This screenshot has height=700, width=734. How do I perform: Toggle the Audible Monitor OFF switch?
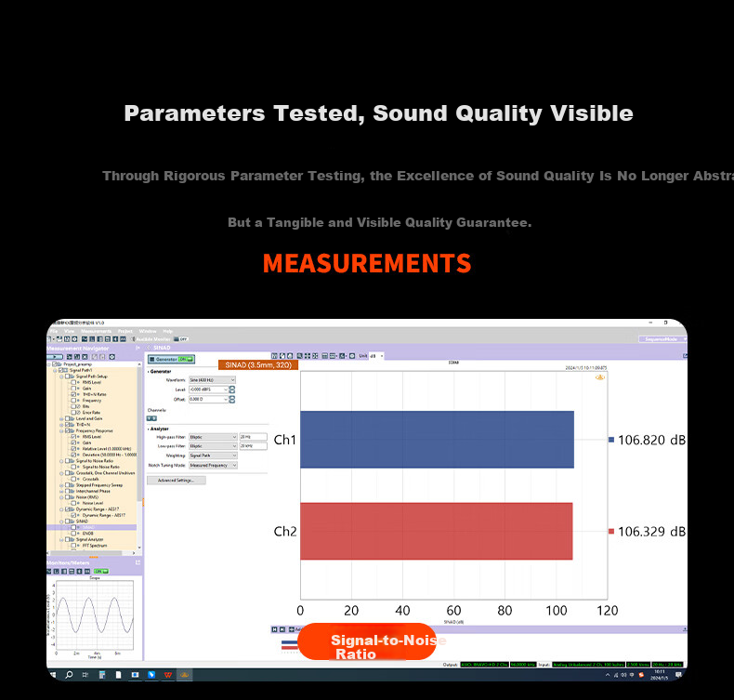181,339
